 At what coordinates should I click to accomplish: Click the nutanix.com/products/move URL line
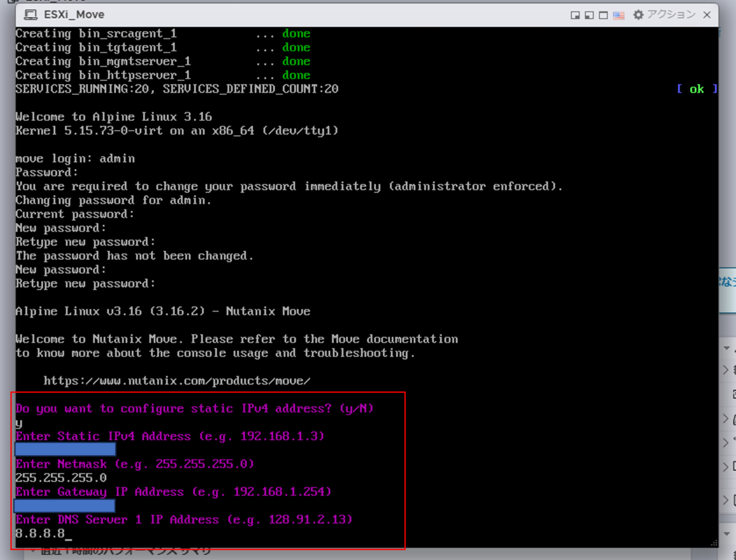tap(177, 381)
